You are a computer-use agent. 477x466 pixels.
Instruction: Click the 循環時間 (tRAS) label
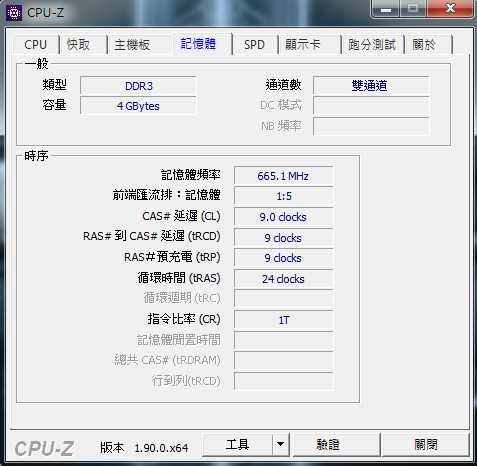tap(179, 278)
